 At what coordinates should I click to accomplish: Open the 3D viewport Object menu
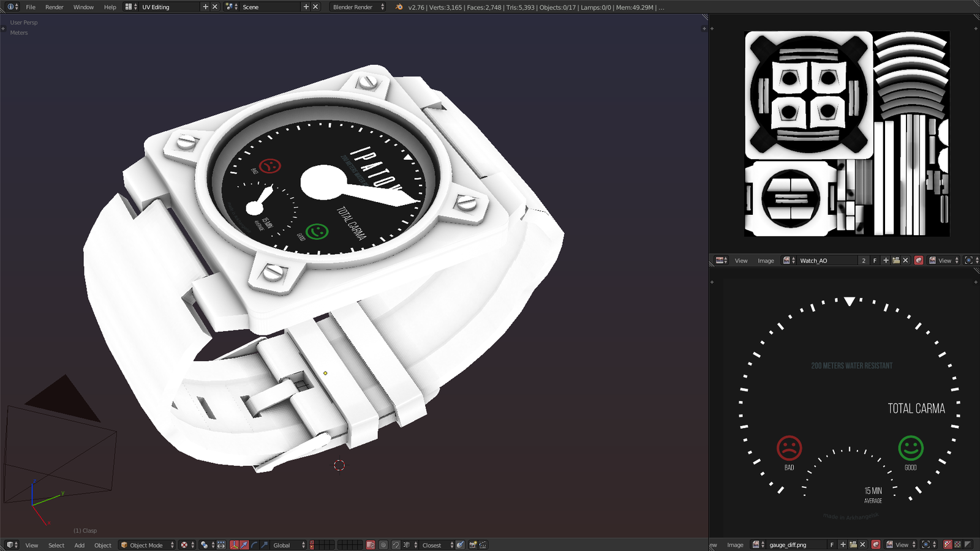[103, 545]
